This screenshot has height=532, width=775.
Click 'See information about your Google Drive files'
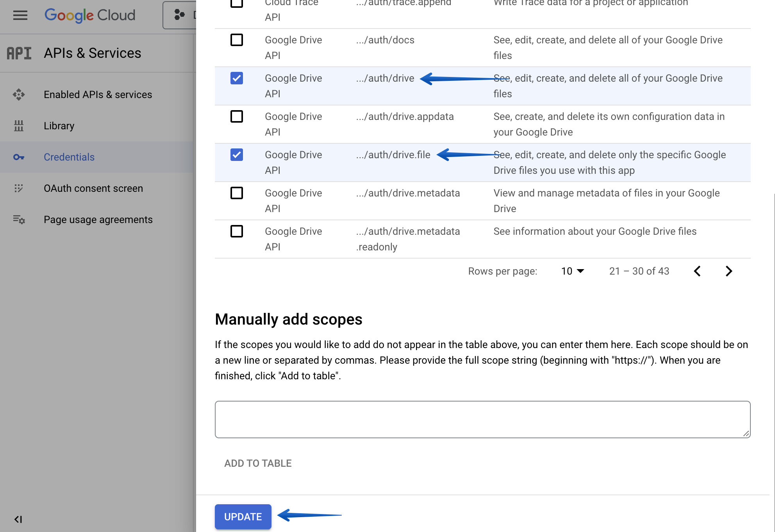tap(595, 231)
